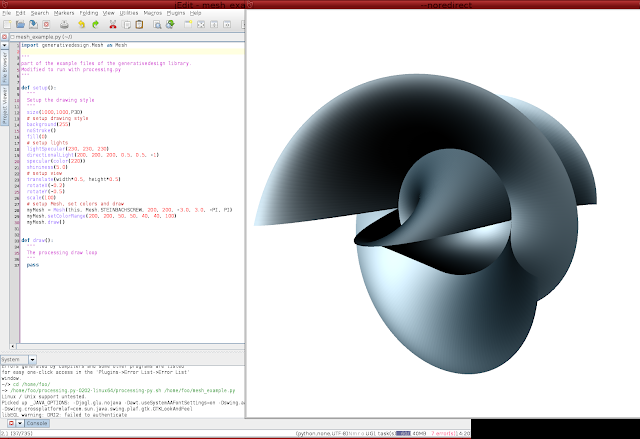
Task: Open the buffer switcher showing mesh_example.py
Action: coord(127,37)
